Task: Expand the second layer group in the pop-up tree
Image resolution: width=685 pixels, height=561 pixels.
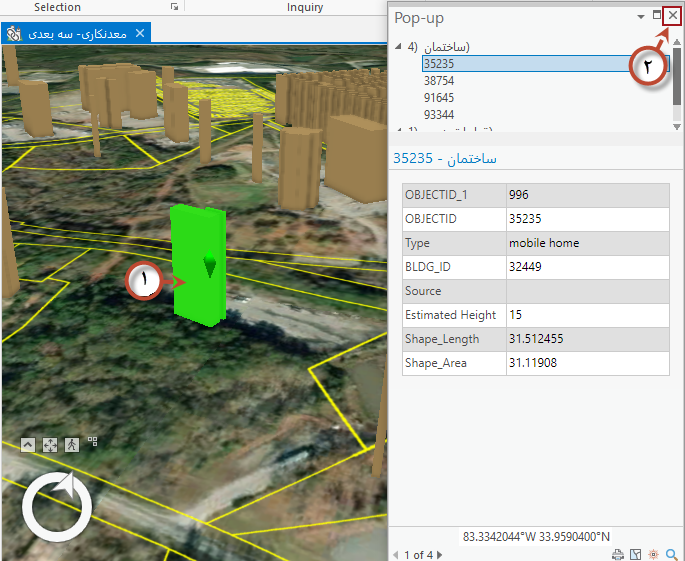Action: click(x=399, y=130)
